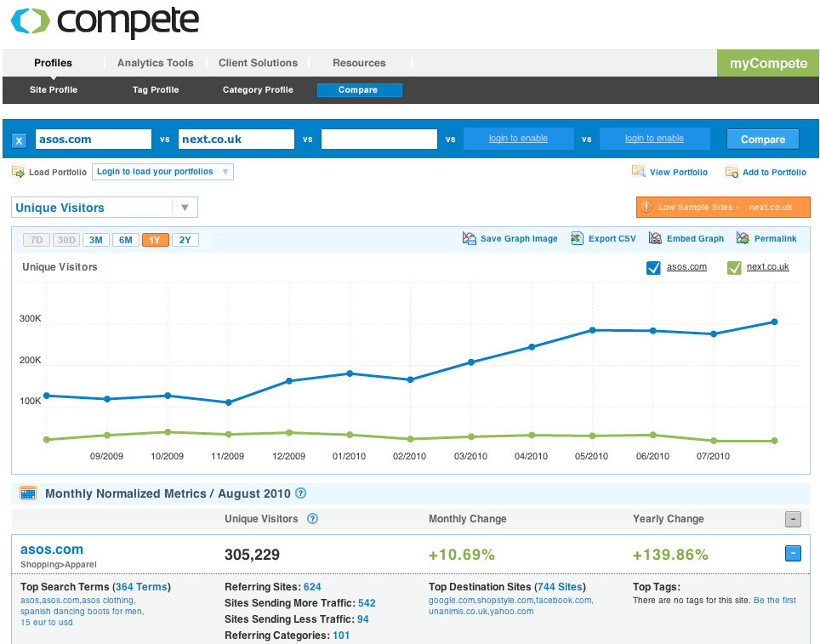Click the View Portfolio icon
820x644 pixels.
pos(638,172)
